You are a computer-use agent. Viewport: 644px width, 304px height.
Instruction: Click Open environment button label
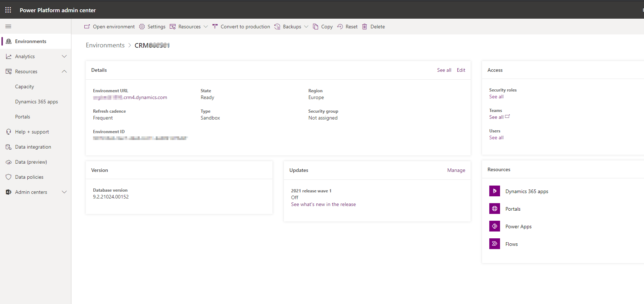pos(114,27)
